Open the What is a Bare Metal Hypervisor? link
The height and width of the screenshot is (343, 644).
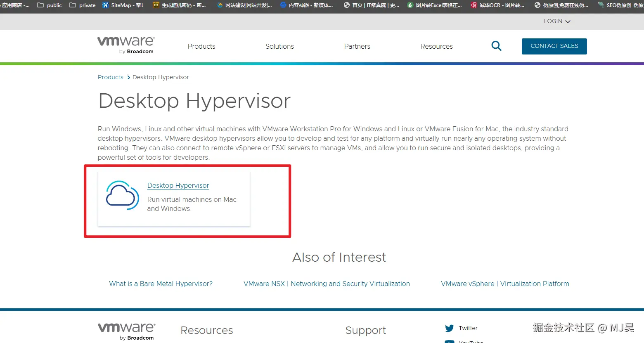pyautogui.click(x=161, y=284)
